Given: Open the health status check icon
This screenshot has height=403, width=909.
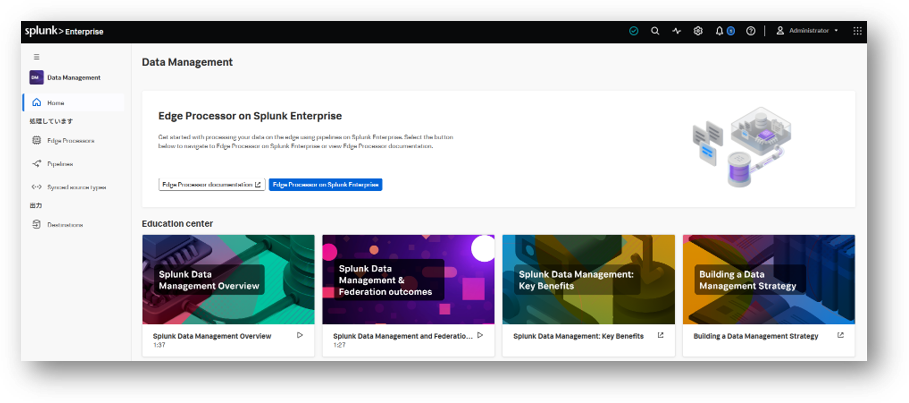Looking at the screenshot, I should [634, 31].
